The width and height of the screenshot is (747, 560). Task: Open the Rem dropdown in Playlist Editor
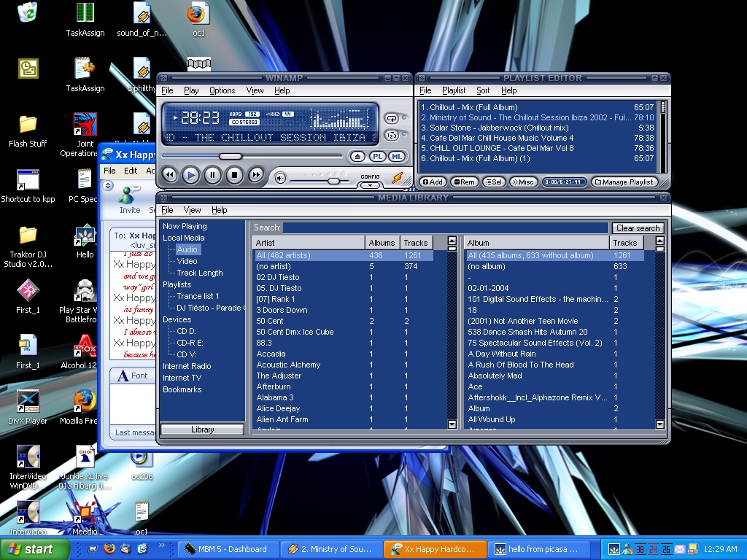[x=465, y=182]
